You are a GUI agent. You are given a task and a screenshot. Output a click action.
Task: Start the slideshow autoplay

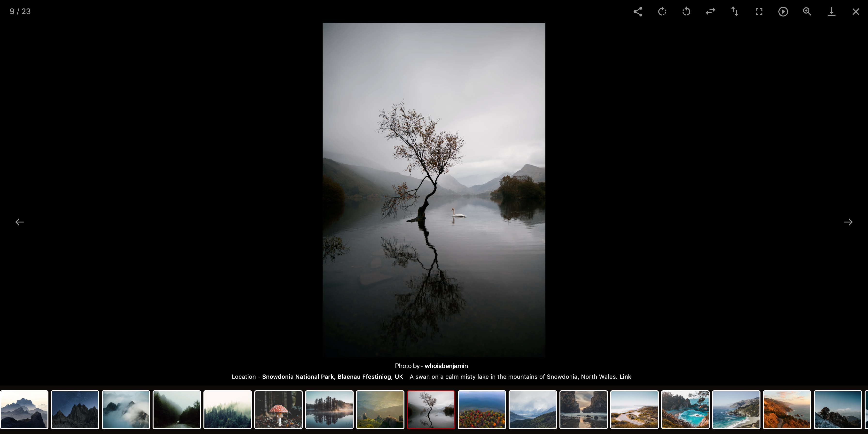click(783, 12)
